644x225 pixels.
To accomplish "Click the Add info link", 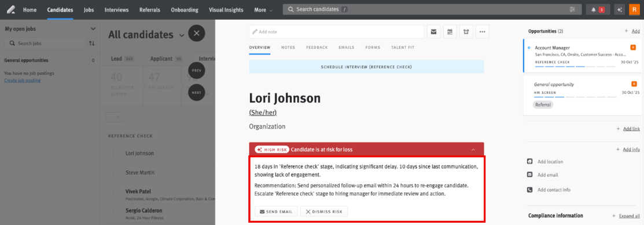I will 631,149.
